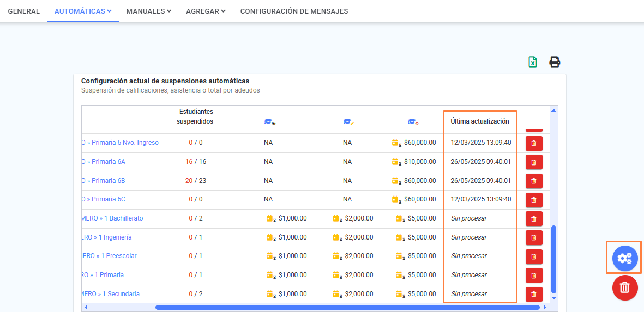
Task: Select the 16 / 16 suspended count
Action: (196, 162)
